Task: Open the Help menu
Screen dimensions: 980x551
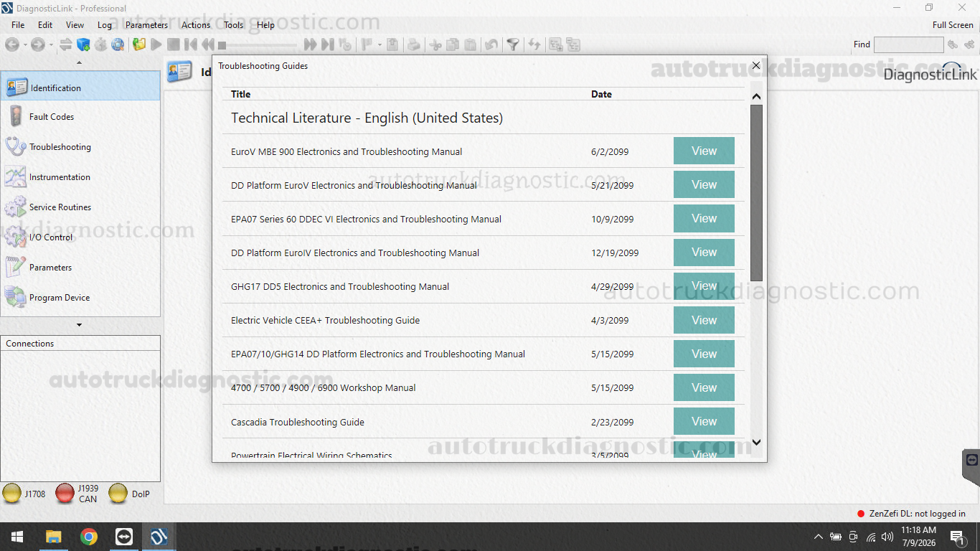Action: (x=265, y=24)
